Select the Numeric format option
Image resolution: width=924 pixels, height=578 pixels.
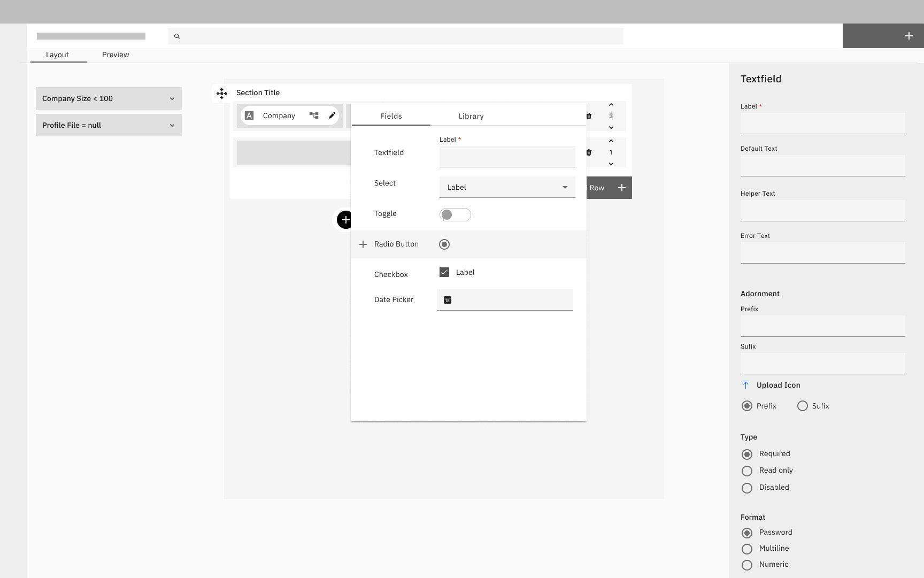tap(747, 565)
